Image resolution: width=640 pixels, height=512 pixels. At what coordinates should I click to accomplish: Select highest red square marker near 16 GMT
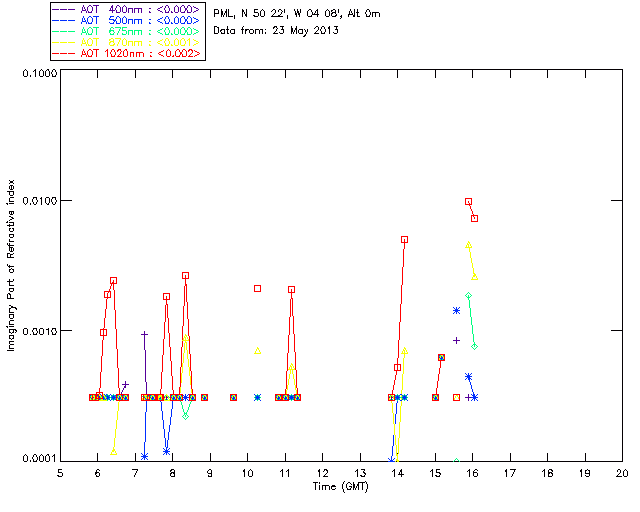coord(469,202)
